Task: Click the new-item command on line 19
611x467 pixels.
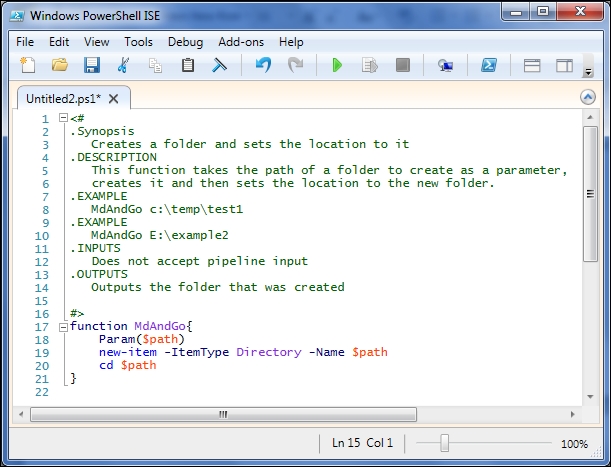Action: point(128,352)
